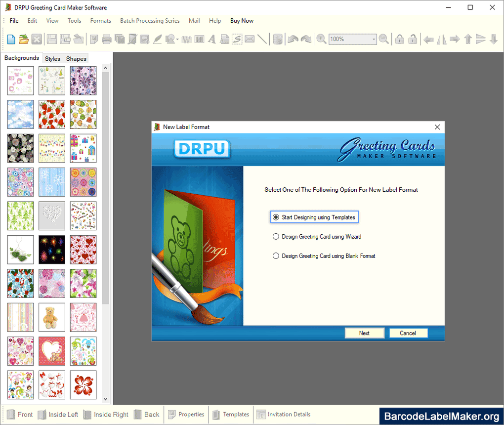Click the closed padlock lock icon
The height and width of the screenshot is (425, 504).
tap(400, 39)
